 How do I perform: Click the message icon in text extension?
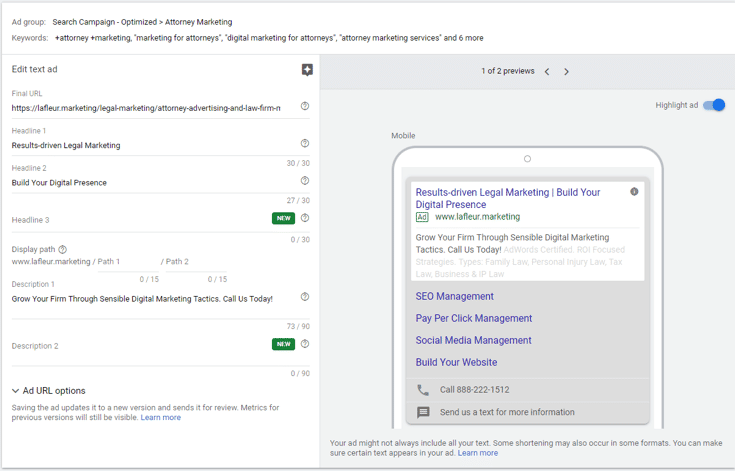(x=423, y=412)
